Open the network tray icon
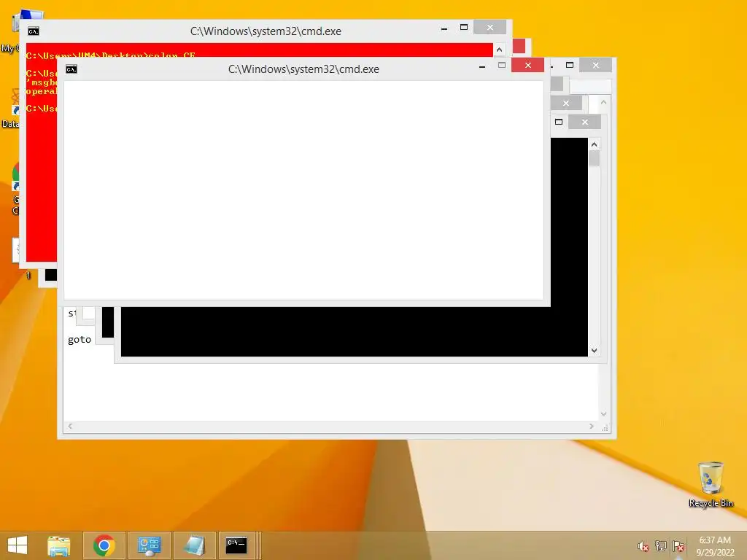This screenshot has height=560, width=747. pos(661,546)
